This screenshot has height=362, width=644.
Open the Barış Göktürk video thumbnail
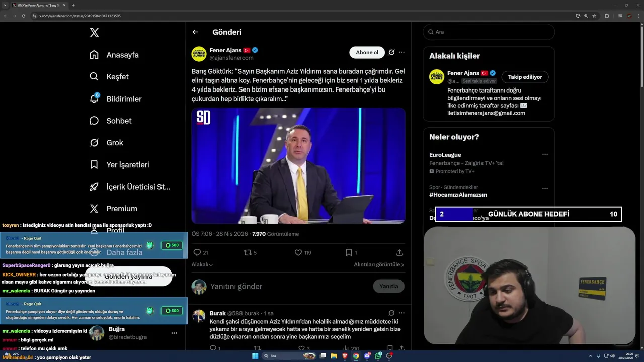pos(298,166)
